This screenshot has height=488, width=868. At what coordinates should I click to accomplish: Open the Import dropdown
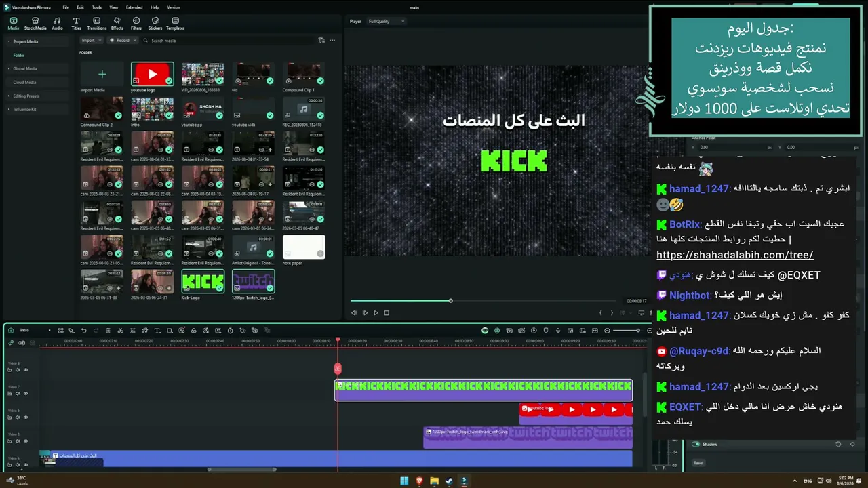click(x=90, y=41)
